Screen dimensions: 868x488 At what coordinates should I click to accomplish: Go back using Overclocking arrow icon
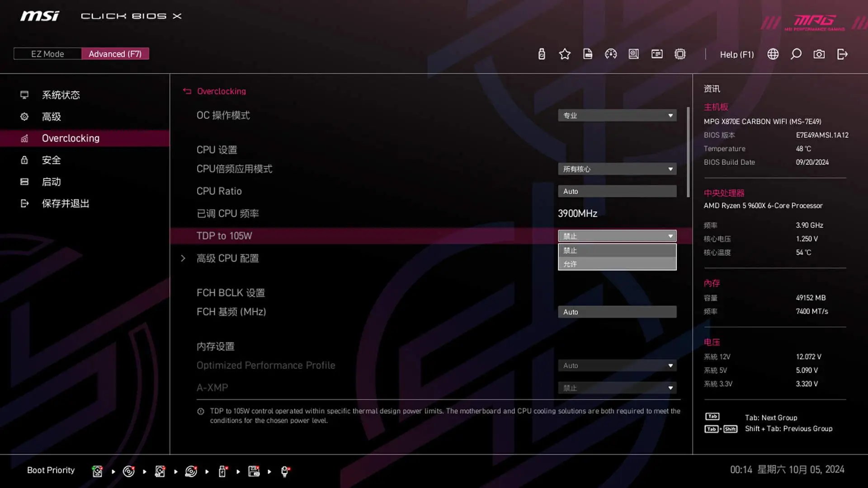[x=187, y=91]
